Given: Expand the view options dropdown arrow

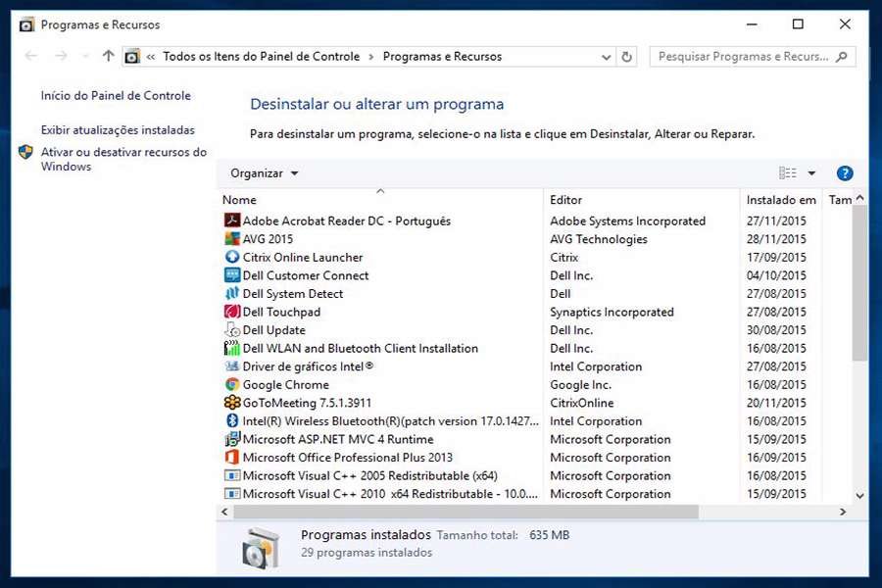Looking at the screenshot, I should pyautogui.click(x=811, y=173).
